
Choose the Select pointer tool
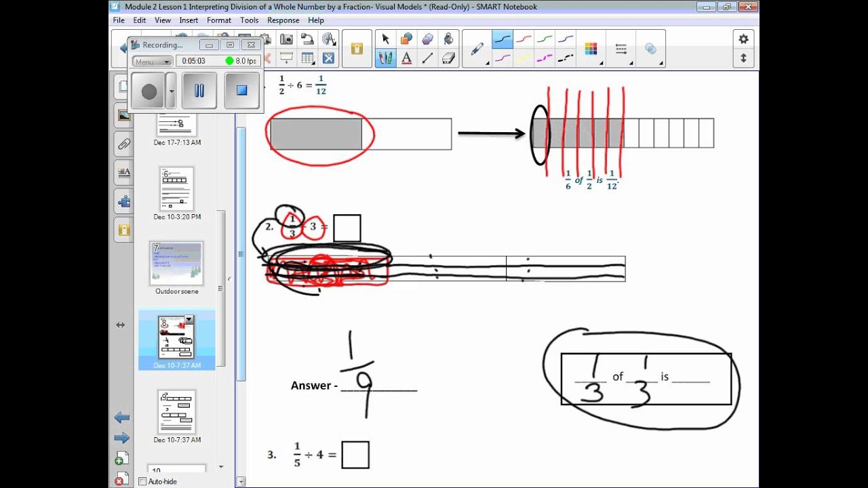[385, 39]
